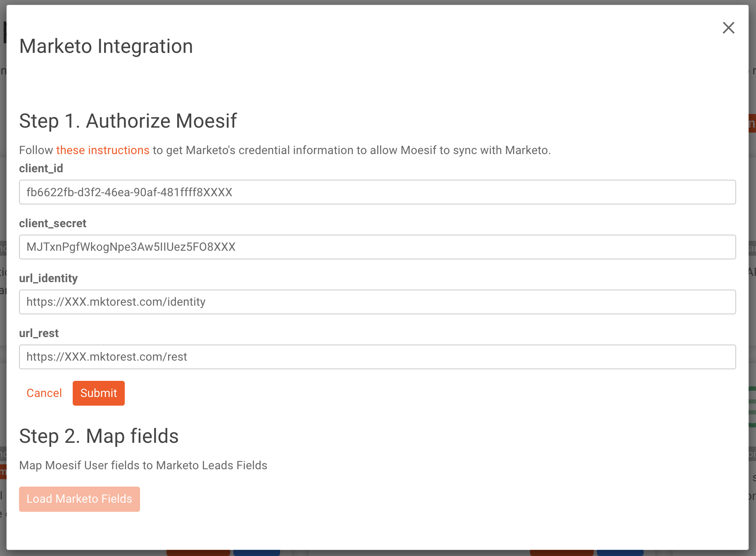
Task: Click the url_identity field label
Action: (x=48, y=278)
